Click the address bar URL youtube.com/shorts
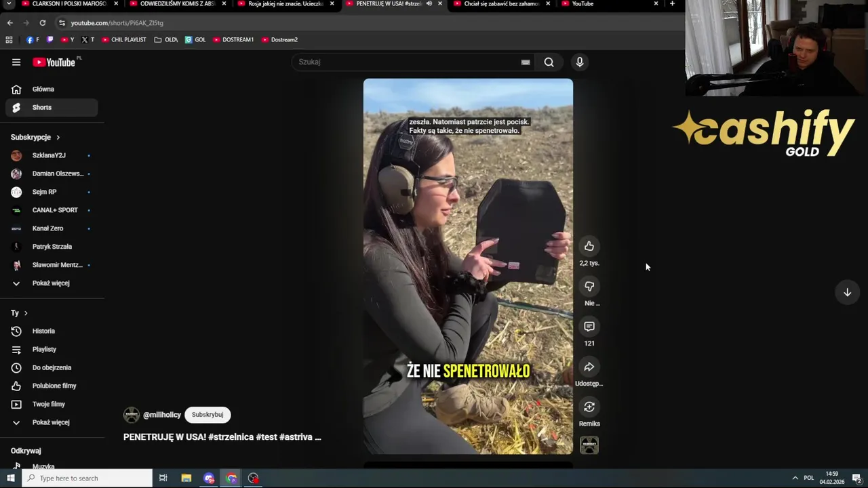The width and height of the screenshot is (868, 488). pos(117,23)
